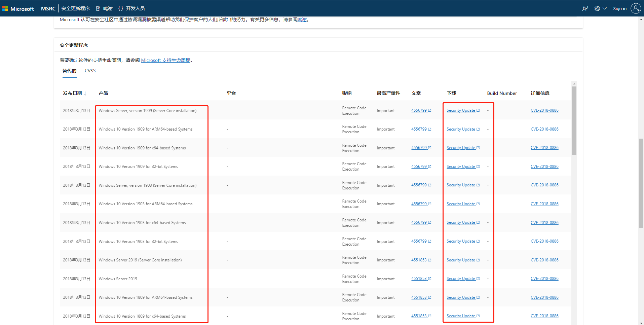The width and height of the screenshot is (644, 325).
Task: Click the page scrollbar up arrow
Action: coord(641,20)
